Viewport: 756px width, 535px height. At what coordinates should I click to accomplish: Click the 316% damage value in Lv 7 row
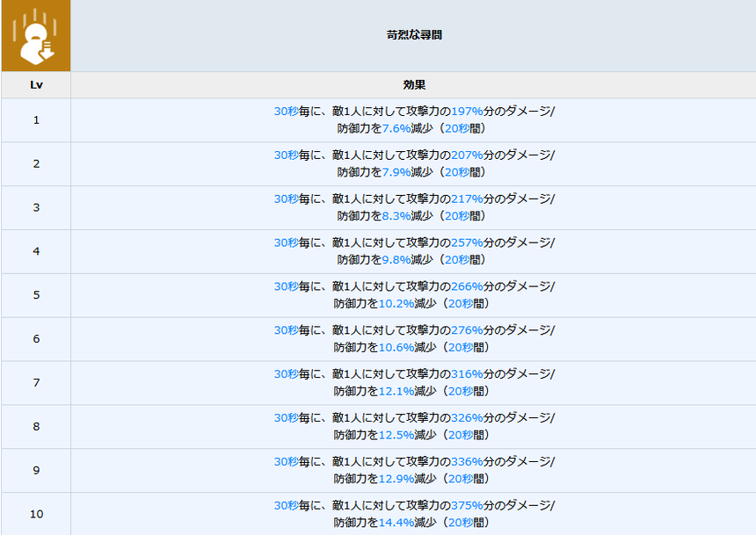pos(467,374)
